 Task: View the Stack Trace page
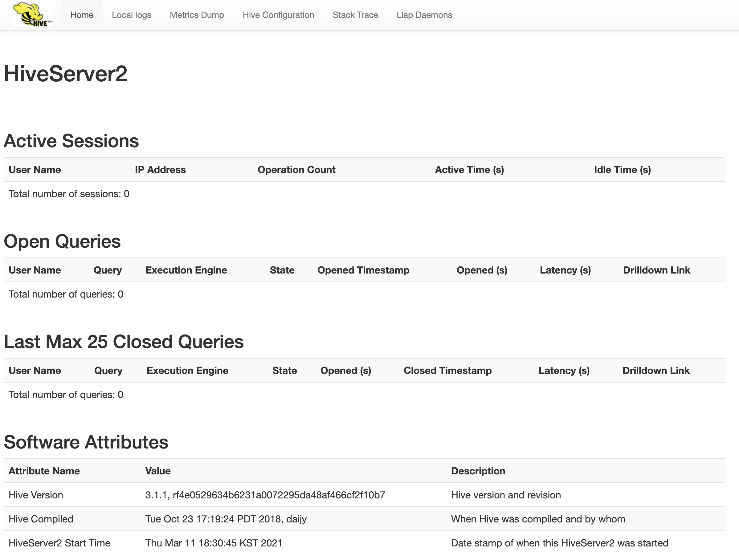coord(355,15)
